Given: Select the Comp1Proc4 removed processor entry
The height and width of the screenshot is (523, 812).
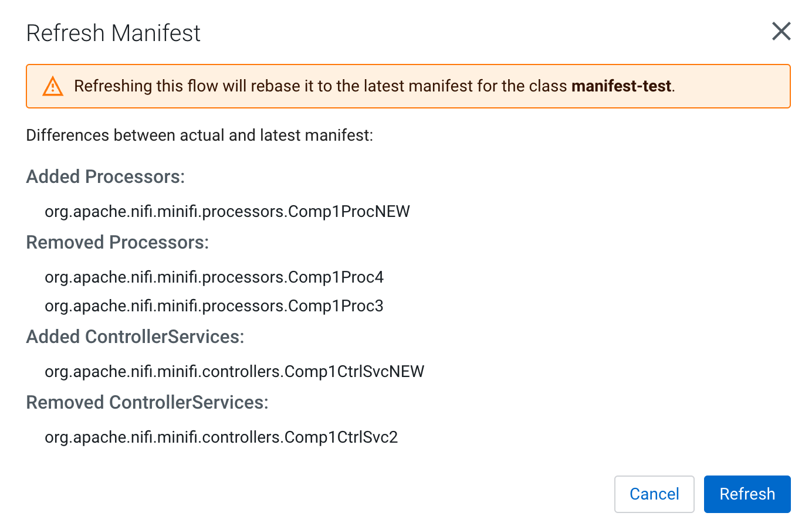Looking at the screenshot, I should click(x=214, y=277).
